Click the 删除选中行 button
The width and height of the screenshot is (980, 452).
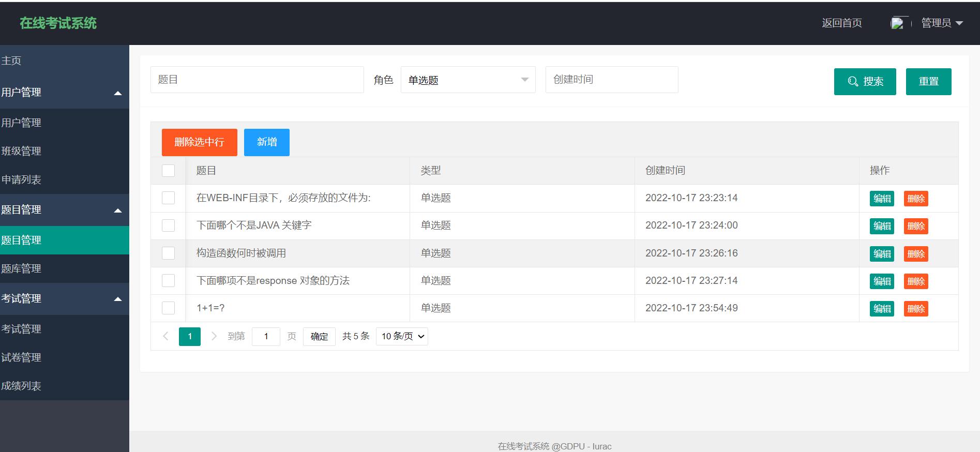tap(200, 142)
